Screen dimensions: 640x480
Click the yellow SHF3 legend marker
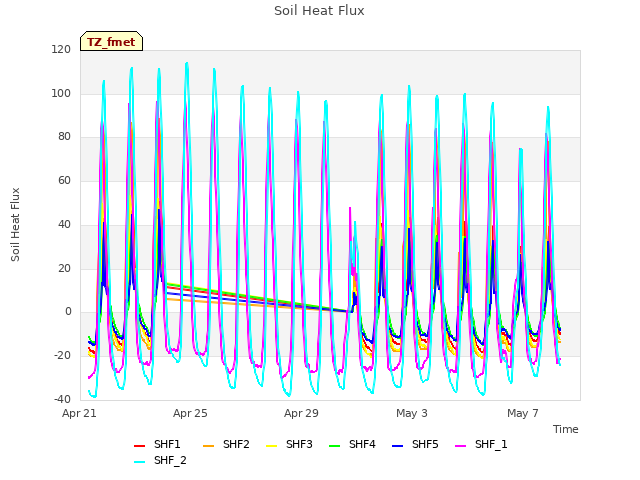tap(271, 446)
